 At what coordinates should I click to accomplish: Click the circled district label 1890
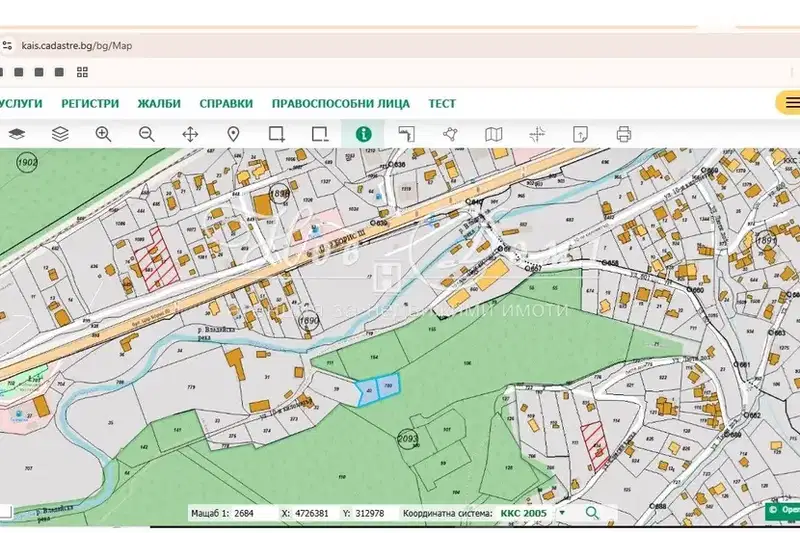tap(308, 321)
